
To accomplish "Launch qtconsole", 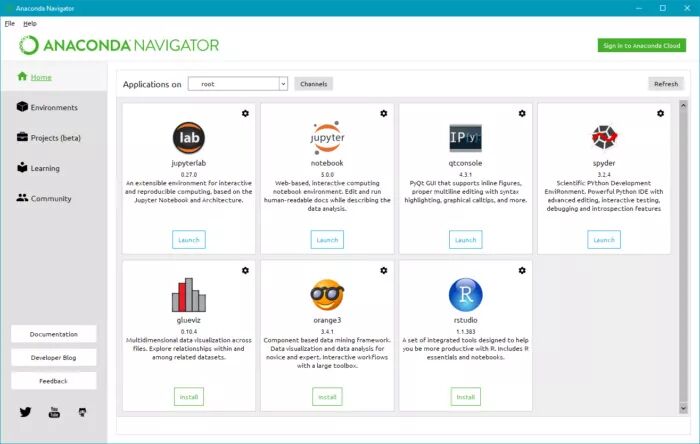I will pyautogui.click(x=466, y=240).
